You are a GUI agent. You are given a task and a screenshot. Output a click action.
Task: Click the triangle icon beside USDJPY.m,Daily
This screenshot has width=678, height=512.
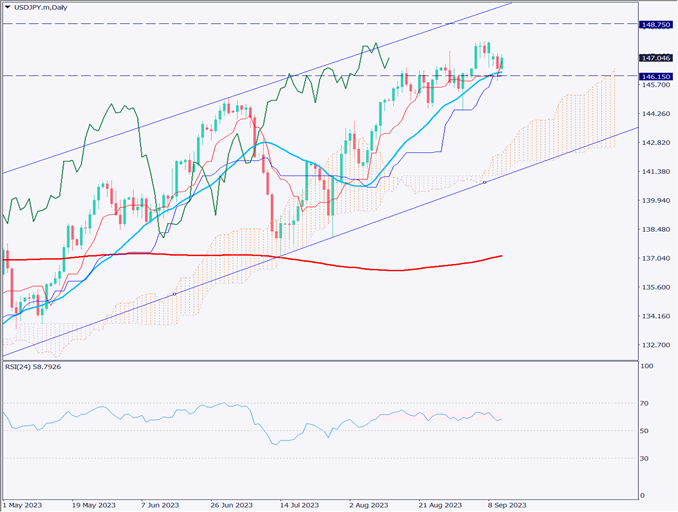coord(8,6)
